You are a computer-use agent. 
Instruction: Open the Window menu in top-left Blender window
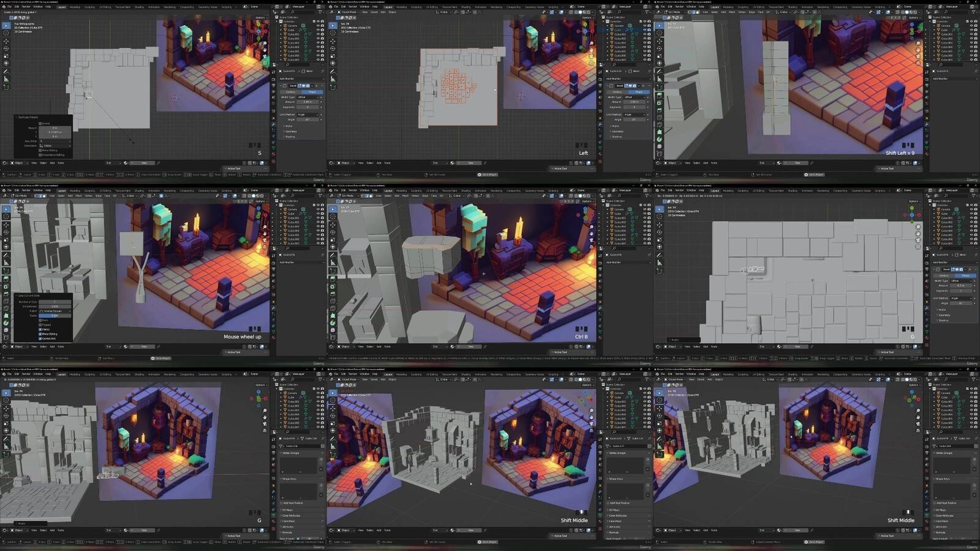(38, 7)
